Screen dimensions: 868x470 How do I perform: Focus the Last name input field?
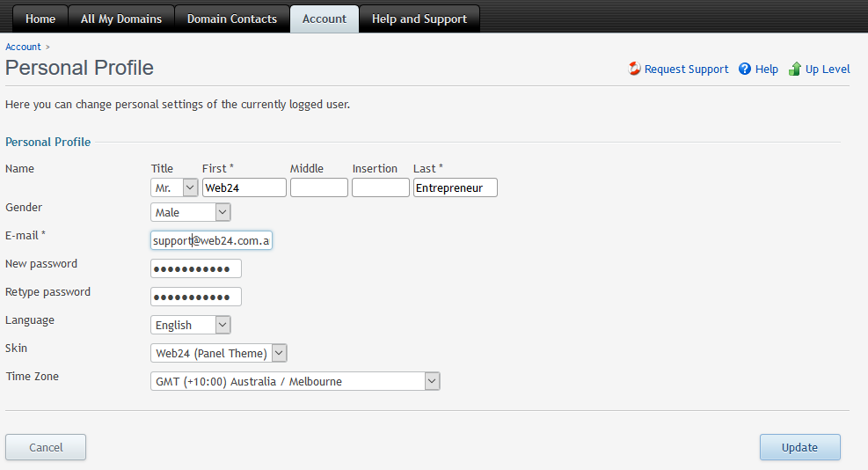pyautogui.click(x=455, y=187)
